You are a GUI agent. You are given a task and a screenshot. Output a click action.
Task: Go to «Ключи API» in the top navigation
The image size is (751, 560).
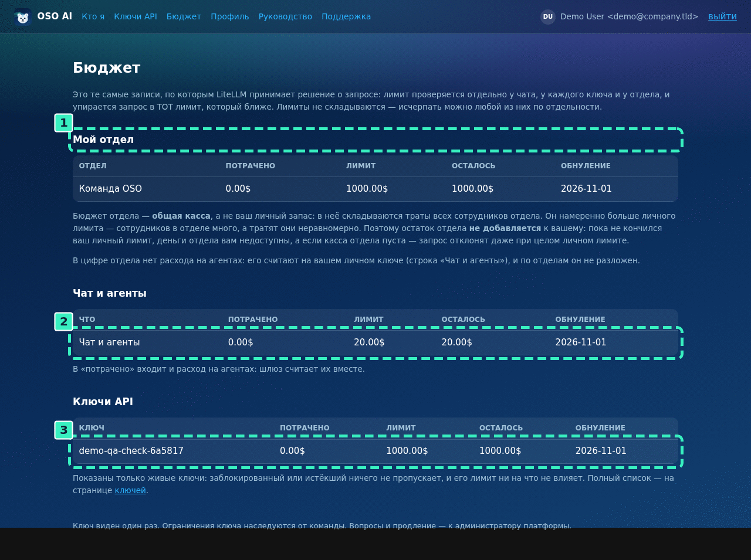[136, 16]
